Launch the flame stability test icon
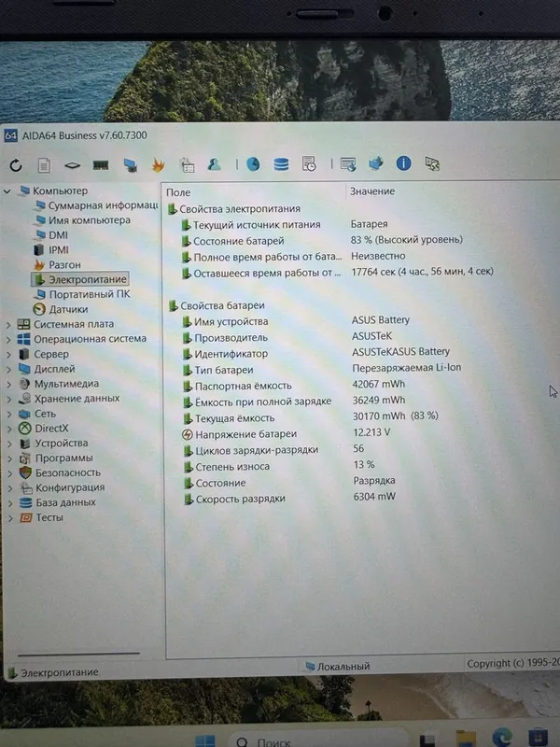560x747 pixels. coord(158,165)
